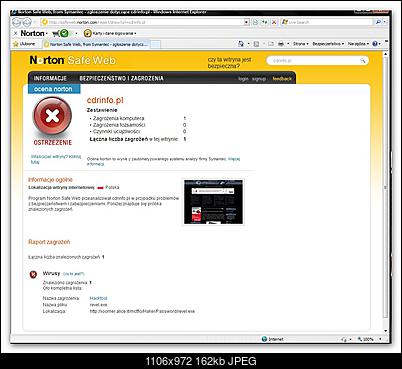Click the link next to Wirusy heading

74,274
